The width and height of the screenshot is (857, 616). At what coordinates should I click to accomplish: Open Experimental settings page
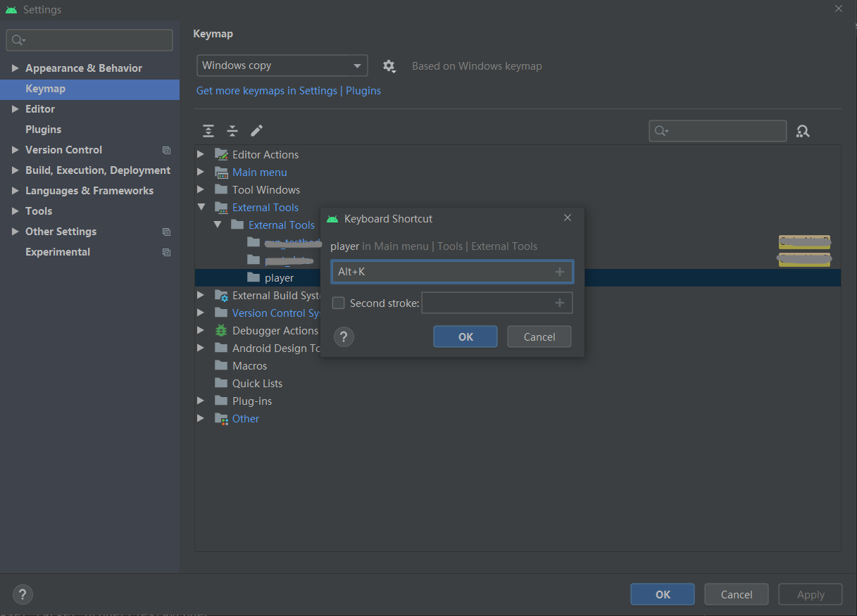[x=89, y=252]
